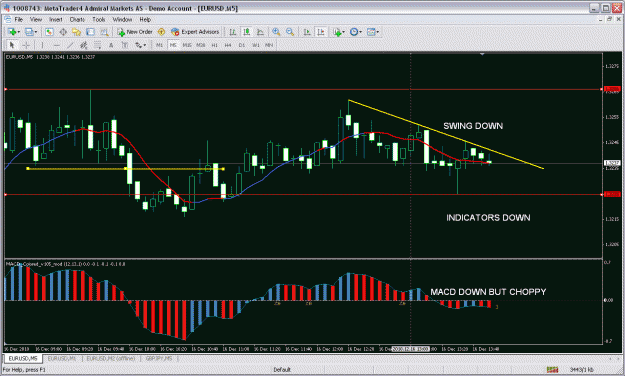Open the Terminal panel icon
Viewport: 625px width, 376px height.
click(90, 32)
